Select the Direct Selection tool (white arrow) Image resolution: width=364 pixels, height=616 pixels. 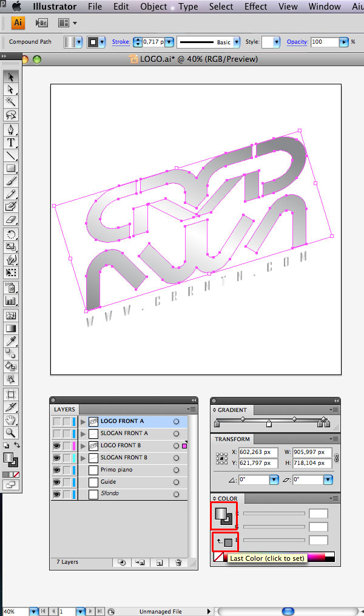coord(10,90)
